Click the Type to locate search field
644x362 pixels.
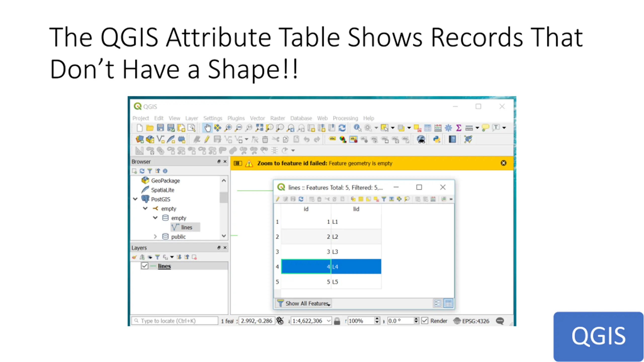175,321
